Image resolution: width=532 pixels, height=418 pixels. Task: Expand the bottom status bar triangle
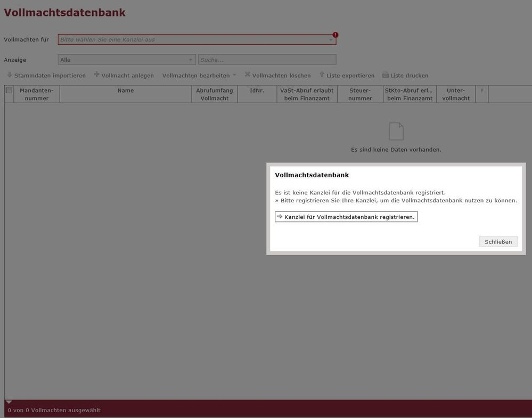(x=9, y=402)
